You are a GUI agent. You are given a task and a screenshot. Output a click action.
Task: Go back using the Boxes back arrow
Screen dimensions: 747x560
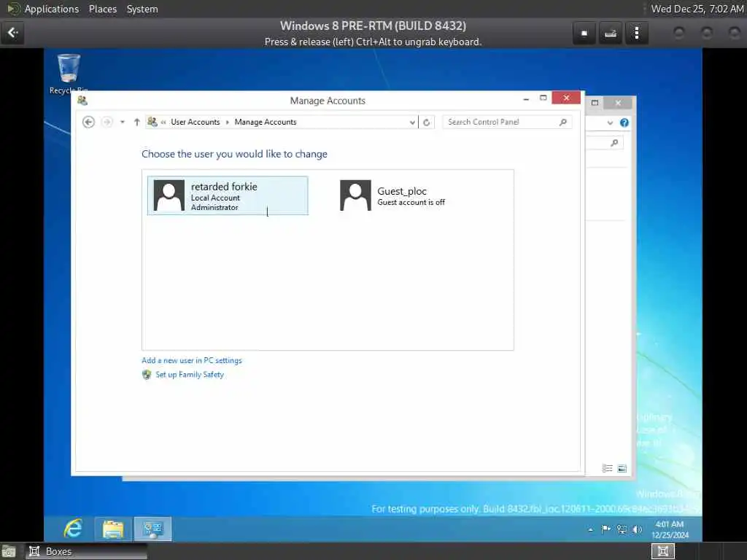[x=12, y=33]
